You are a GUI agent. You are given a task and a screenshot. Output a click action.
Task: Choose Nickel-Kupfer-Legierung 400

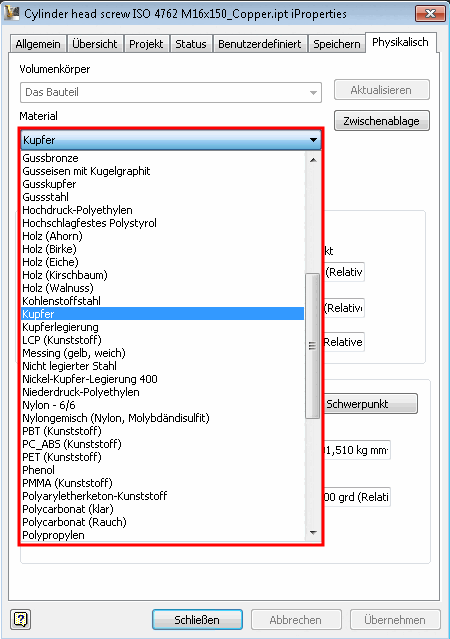163,379
